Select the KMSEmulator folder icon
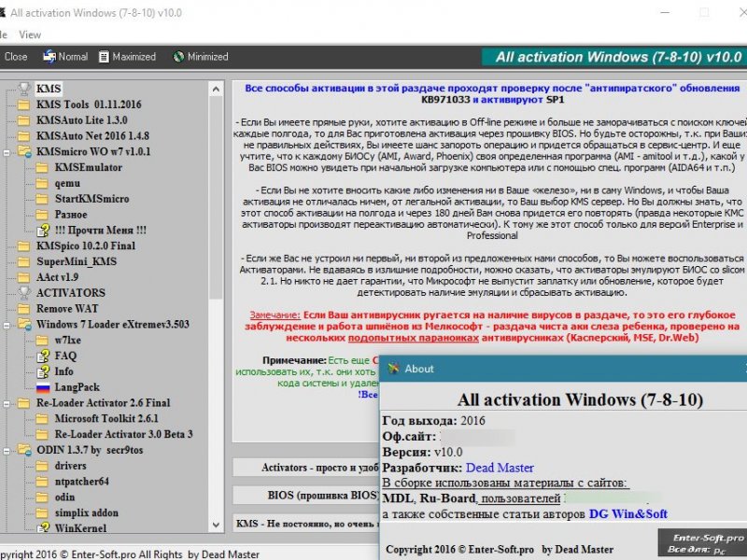This screenshot has width=747, height=560. click(42, 168)
